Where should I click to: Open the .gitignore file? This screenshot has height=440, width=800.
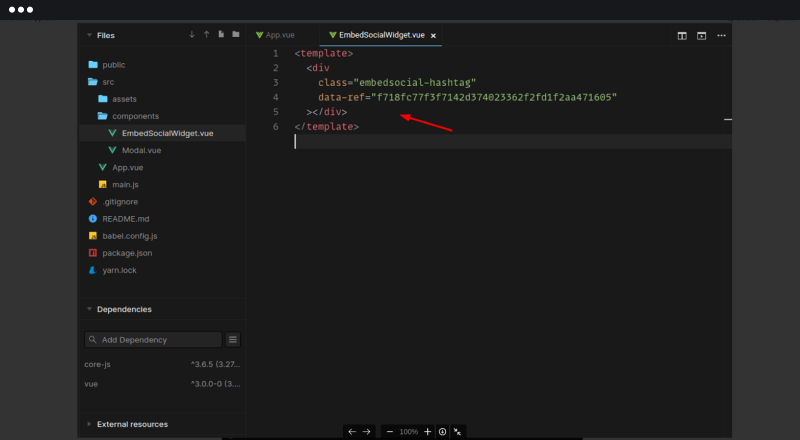(x=120, y=202)
